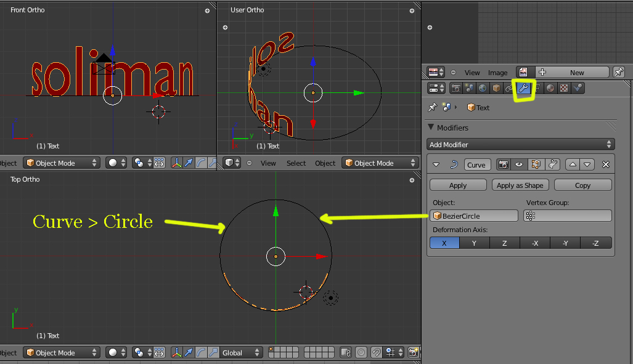This screenshot has width=633, height=364.
Task: Toggle snap magnet in Top Ortho header
Action: (376, 353)
